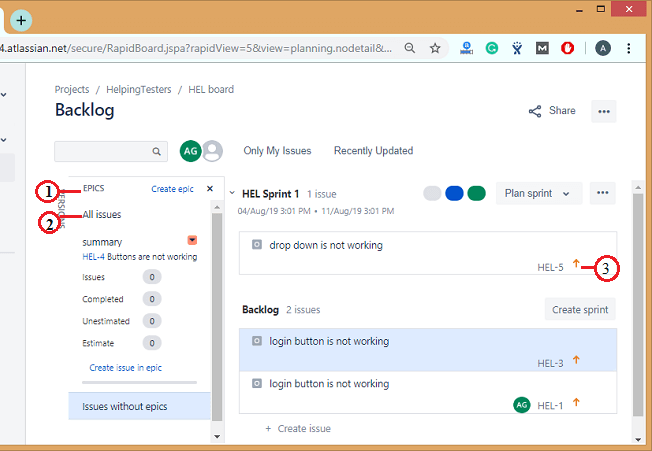Click backlog scrollbar down arrow
The height and width of the screenshot is (451, 652).
point(638,439)
